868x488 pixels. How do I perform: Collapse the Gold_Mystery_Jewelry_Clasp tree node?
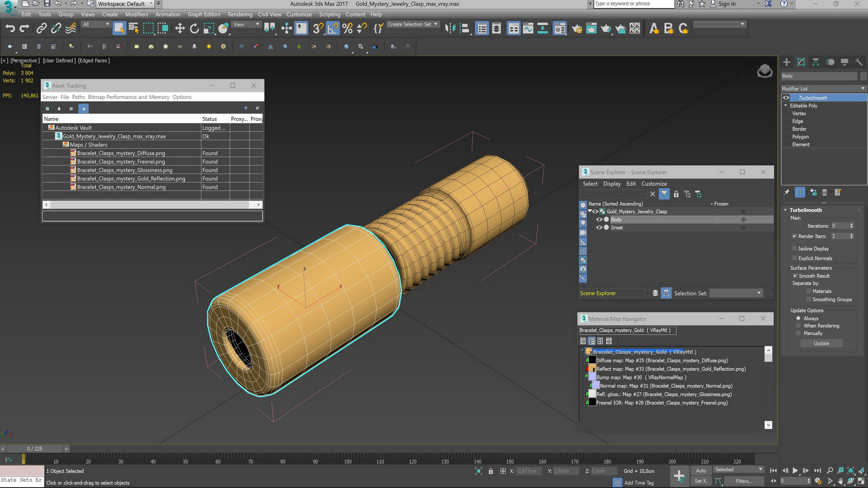click(590, 211)
